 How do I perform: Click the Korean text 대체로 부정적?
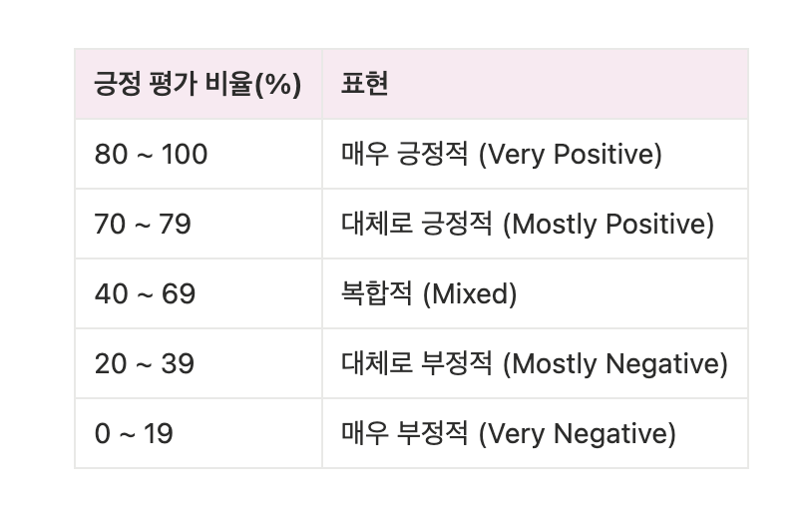click(416, 363)
